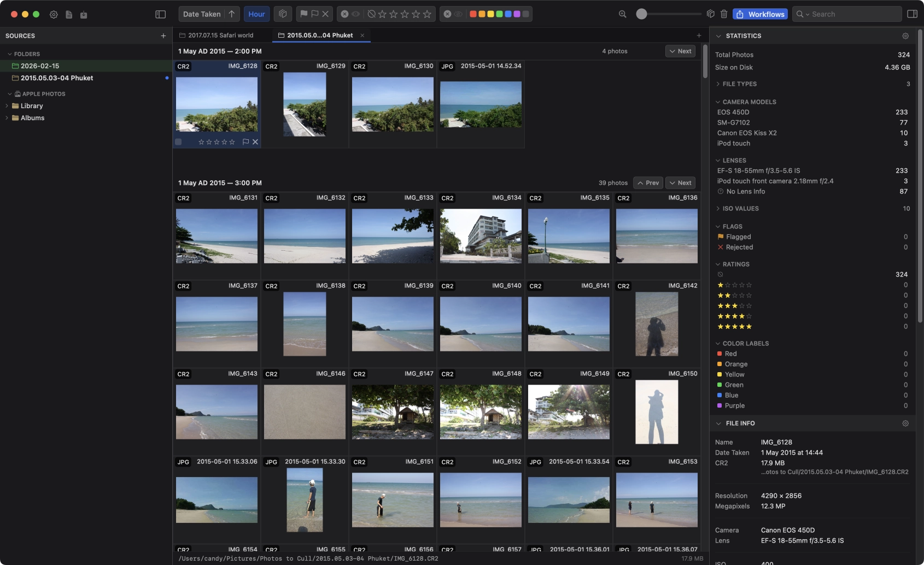Image resolution: width=924 pixels, height=565 pixels.
Task: Collapse the Camera Models section
Action: (x=718, y=102)
